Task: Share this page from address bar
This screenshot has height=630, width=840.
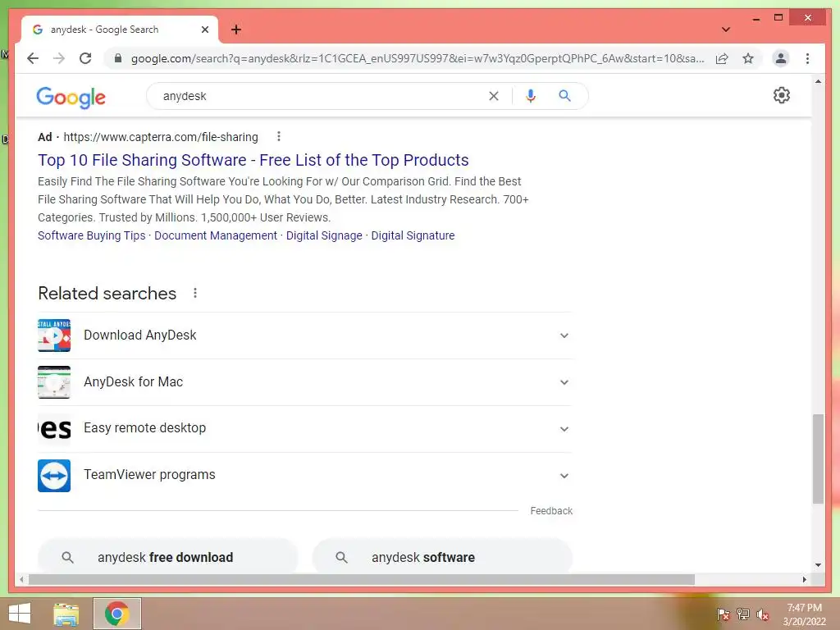Action: coord(722,58)
